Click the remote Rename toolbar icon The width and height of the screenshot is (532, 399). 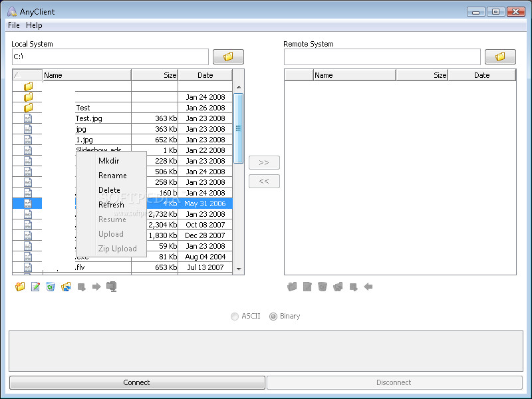click(x=307, y=287)
